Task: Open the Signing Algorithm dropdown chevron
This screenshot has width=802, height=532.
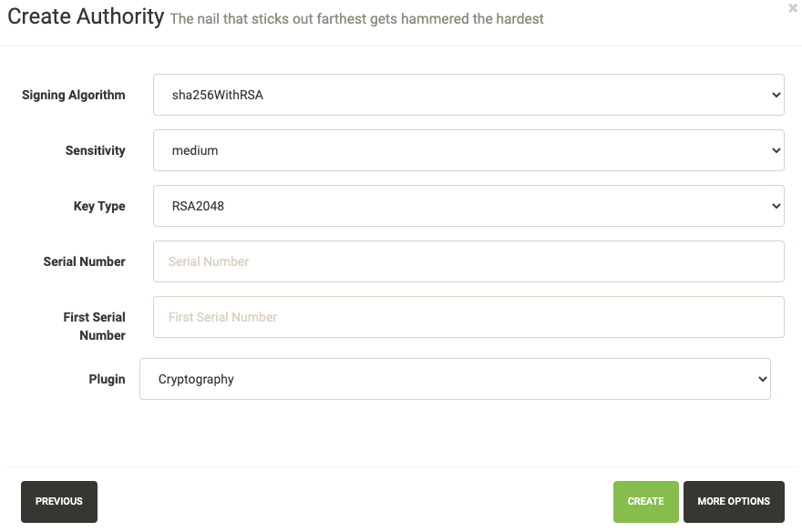Action: point(776,95)
